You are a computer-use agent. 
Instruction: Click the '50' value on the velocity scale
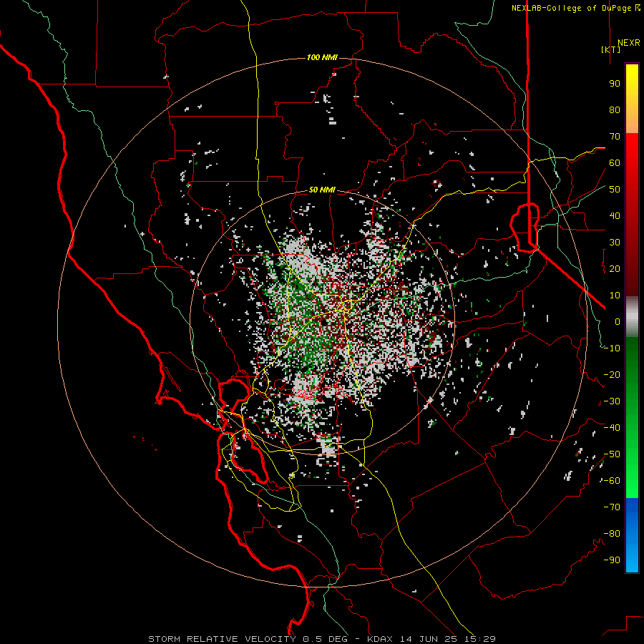coord(615,190)
